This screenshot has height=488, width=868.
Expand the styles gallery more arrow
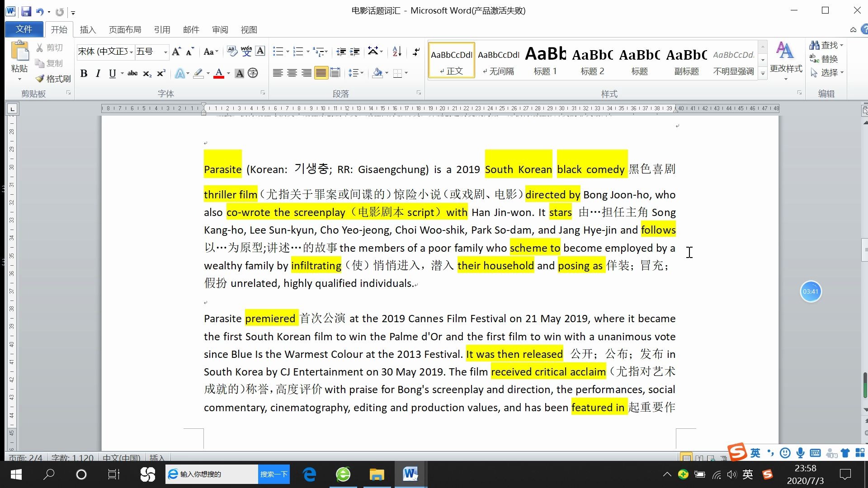(x=763, y=73)
